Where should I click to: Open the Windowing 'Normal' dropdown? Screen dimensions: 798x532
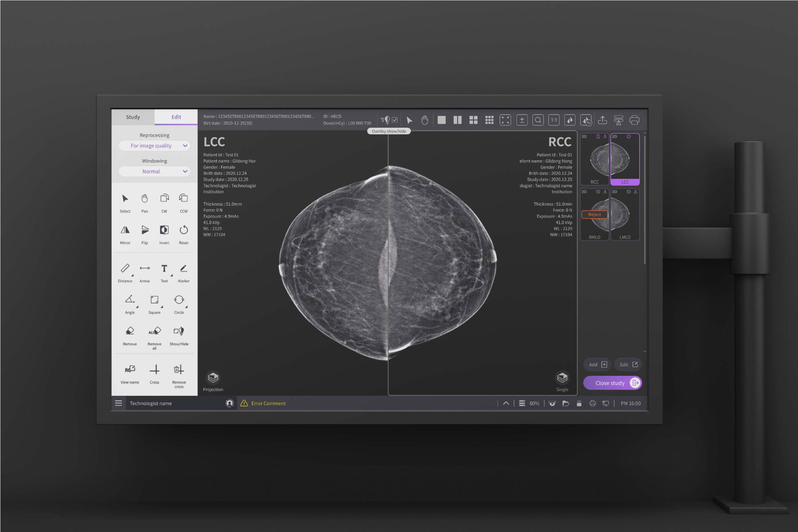click(x=154, y=172)
